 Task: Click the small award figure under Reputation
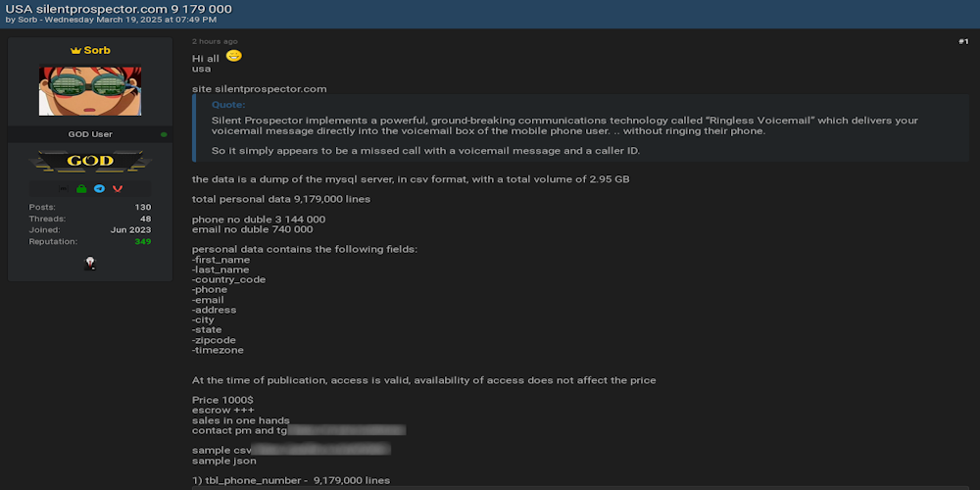[90, 263]
